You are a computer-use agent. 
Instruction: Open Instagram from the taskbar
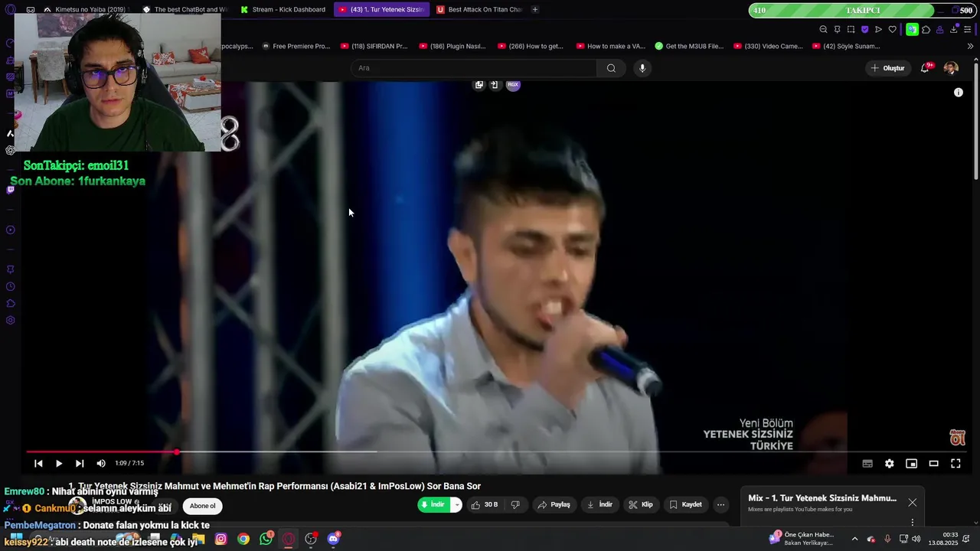click(x=221, y=539)
